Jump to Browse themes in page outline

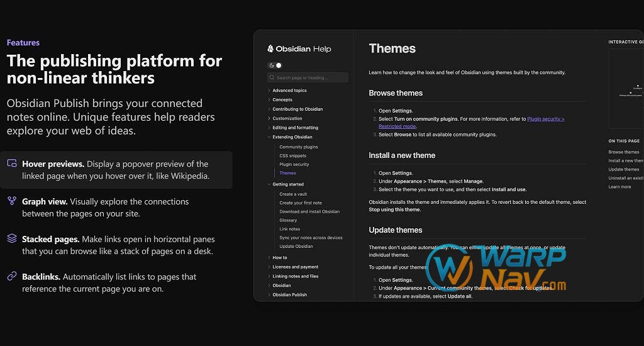pyautogui.click(x=623, y=152)
